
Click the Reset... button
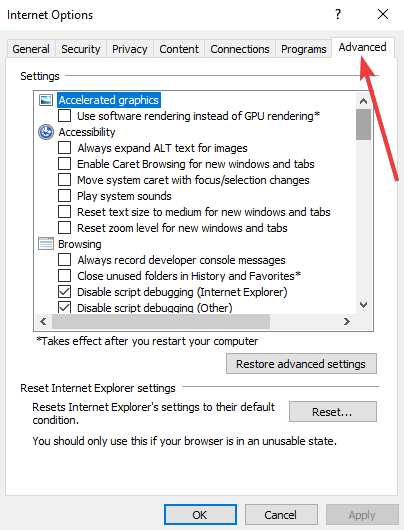pyautogui.click(x=333, y=412)
